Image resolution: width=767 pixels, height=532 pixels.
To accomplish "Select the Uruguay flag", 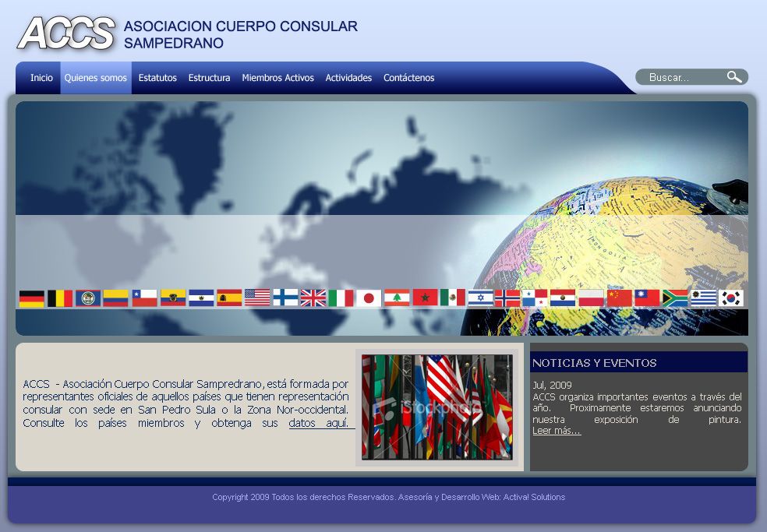I will click(x=703, y=298).
